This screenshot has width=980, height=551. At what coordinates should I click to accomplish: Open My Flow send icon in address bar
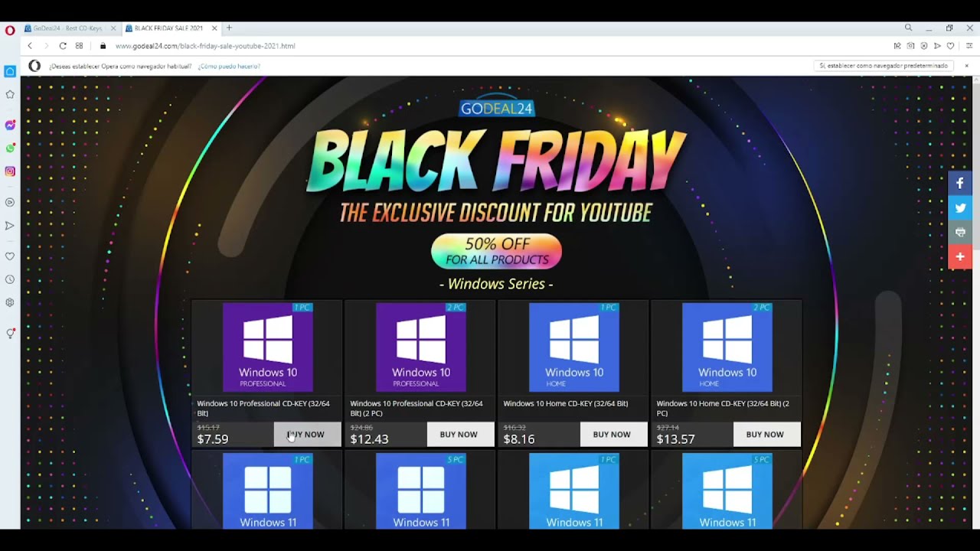tap(937, 46)
